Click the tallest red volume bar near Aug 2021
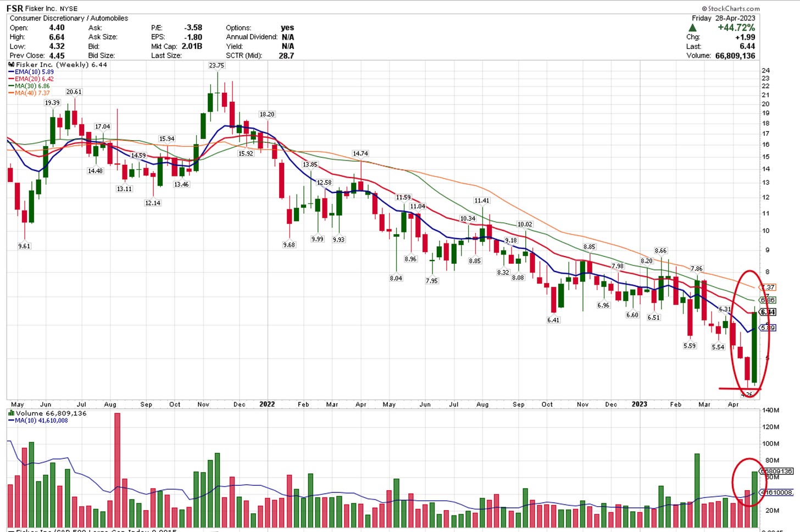800x532 pixels. [x=117, y=470]
